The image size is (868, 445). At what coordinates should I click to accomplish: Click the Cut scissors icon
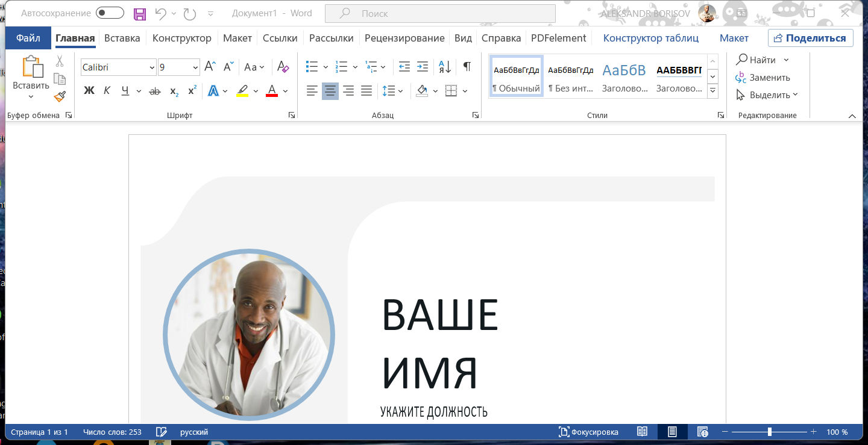click(x=60, y=61)
